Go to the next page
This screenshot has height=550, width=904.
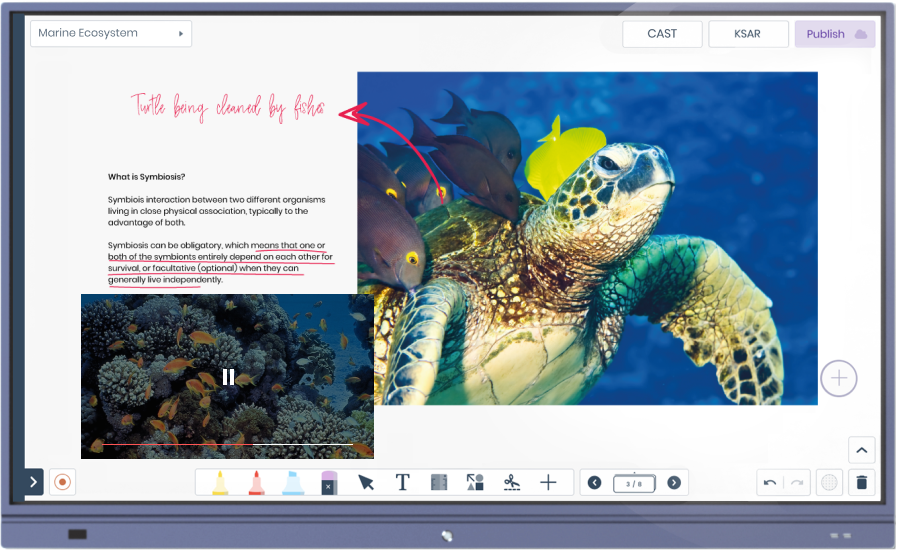tap(674, 483)
